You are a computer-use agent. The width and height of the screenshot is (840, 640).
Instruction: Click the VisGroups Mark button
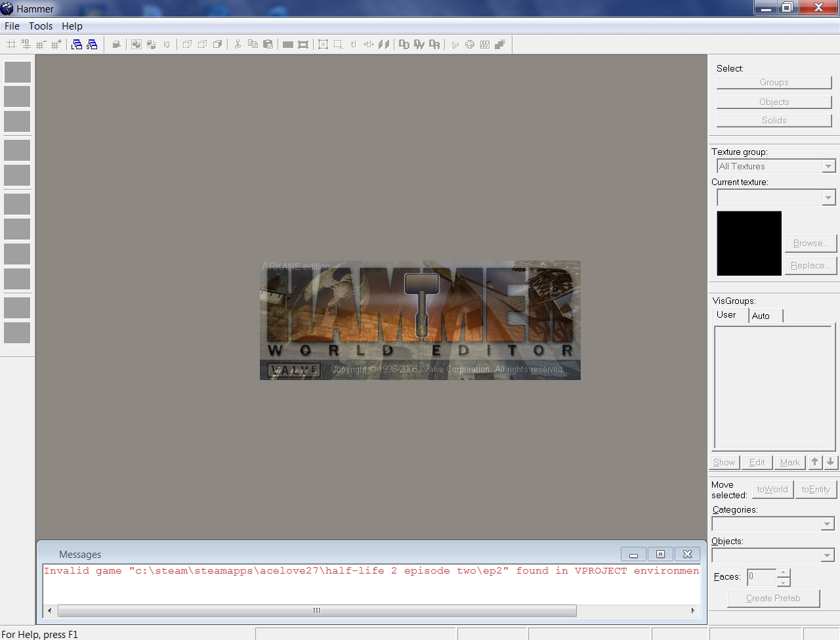tap(790, 462)
